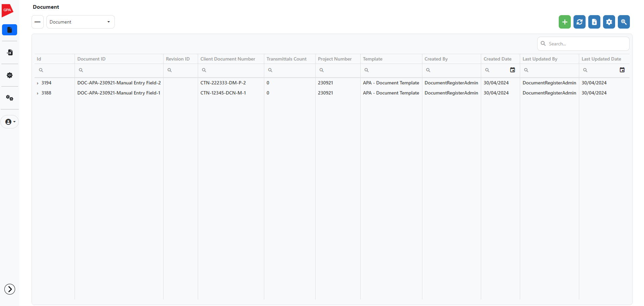Open the double gears settings sidebar icon
644x306 pixels.
tap(9, 98)
